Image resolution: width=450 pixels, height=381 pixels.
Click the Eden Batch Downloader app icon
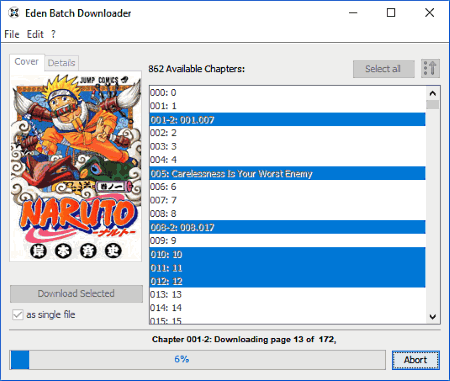pyautogui.click(x=14, y=13)
